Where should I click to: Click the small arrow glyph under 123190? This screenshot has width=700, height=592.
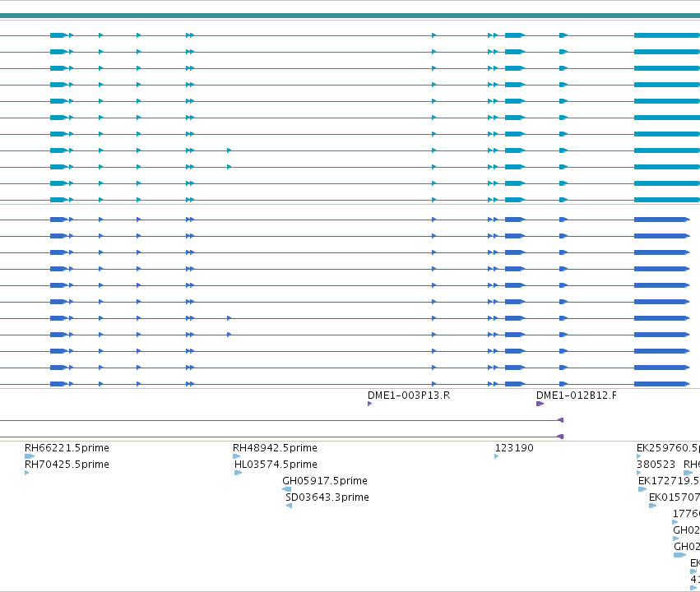497,456
